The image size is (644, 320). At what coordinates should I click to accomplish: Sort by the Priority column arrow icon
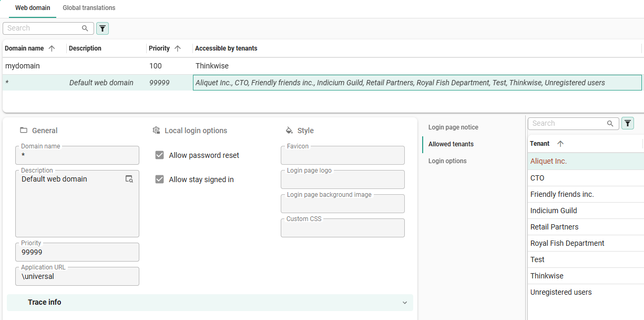coord(178,48)
